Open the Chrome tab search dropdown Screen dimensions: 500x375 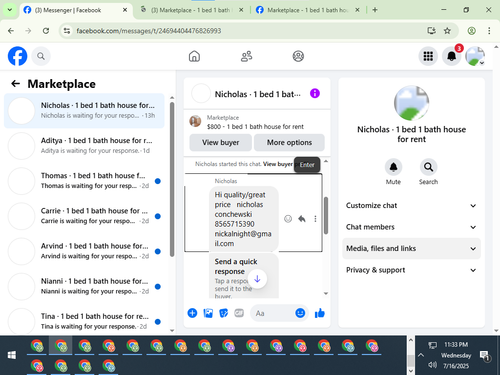(x=10, y=10)
